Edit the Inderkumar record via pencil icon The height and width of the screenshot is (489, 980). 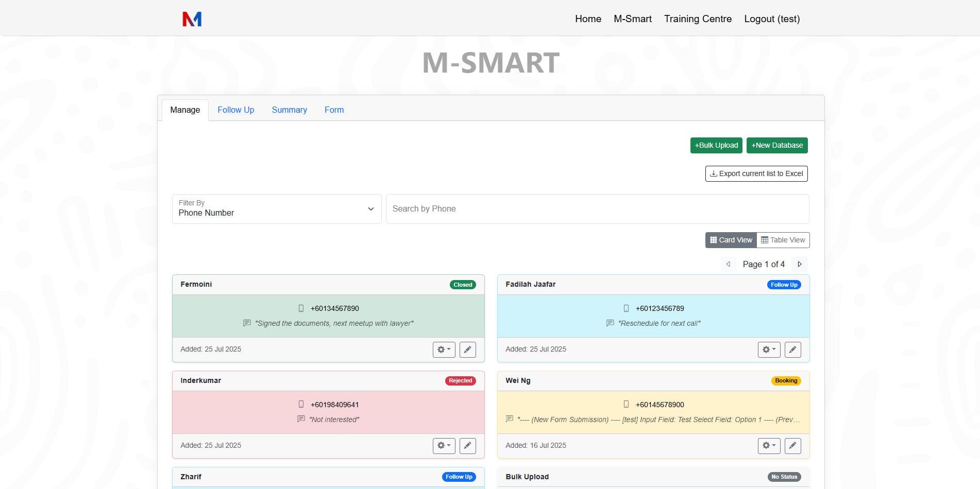(467, 446)
